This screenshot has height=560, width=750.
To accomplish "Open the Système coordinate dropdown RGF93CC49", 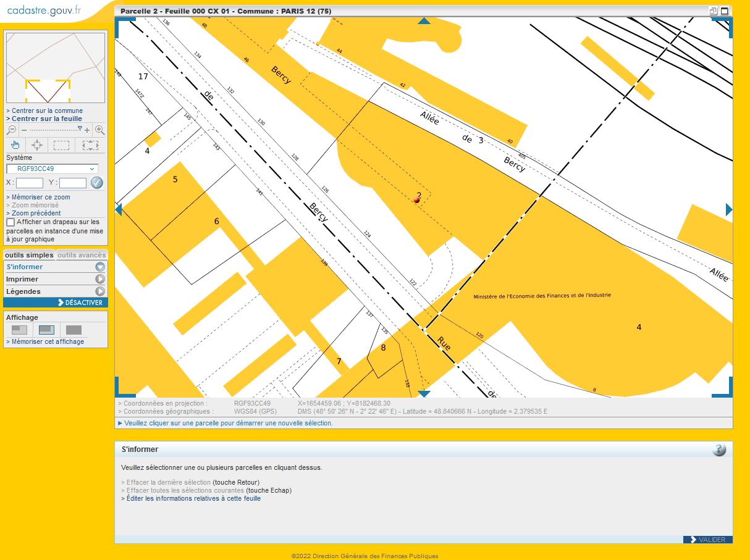I will tap(51, 169).
